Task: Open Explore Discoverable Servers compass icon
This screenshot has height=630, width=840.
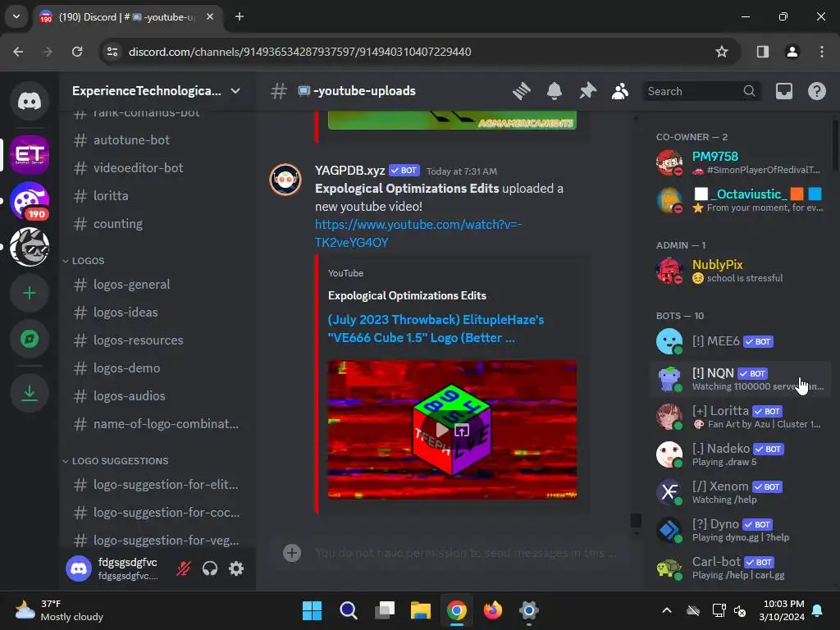Action: (x=30, y=339)
